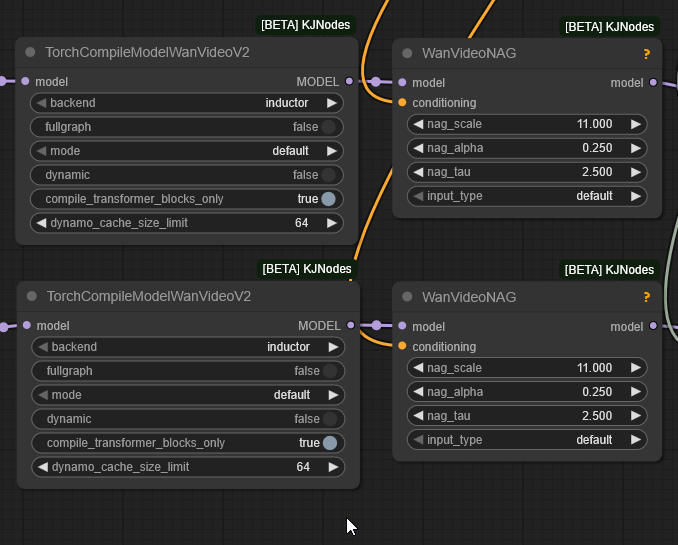
Task: Click the nag_alpha value field in bottom WanVideoNAG
Action: click(x=527, y=392)
